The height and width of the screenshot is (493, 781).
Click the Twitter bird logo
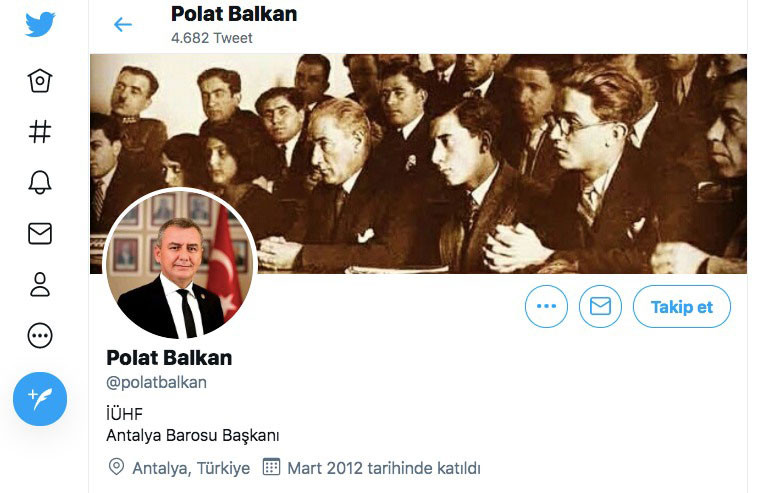click(40, 24)
